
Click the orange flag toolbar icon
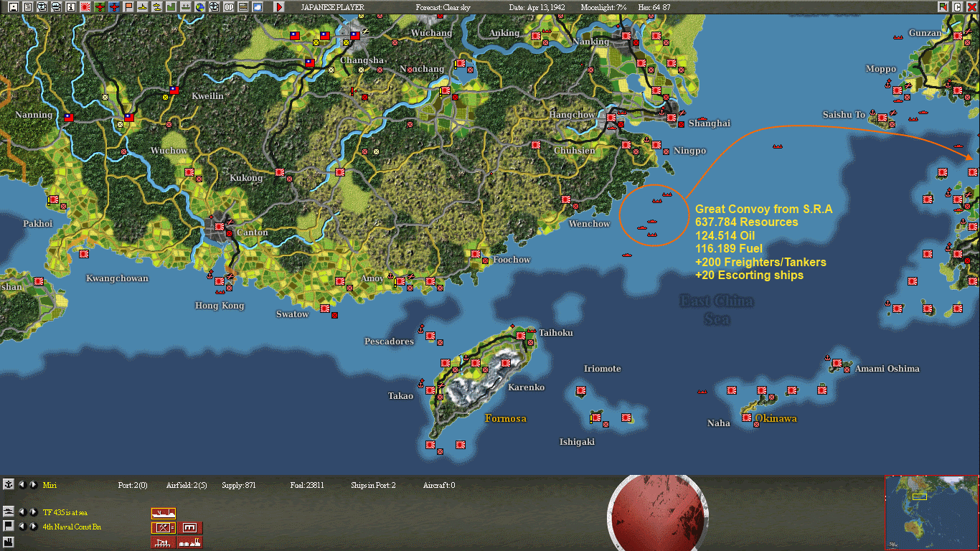pyautogui.click(x=128, y=6)
